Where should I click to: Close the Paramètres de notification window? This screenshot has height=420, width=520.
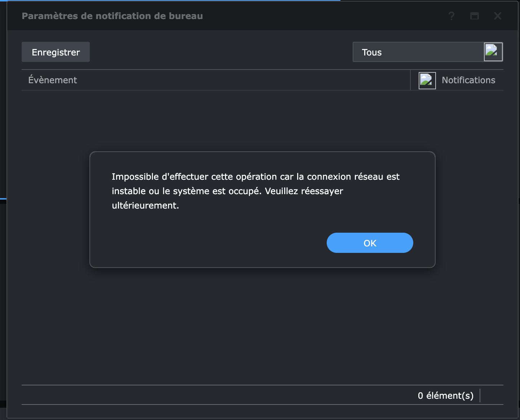[498, 16]
